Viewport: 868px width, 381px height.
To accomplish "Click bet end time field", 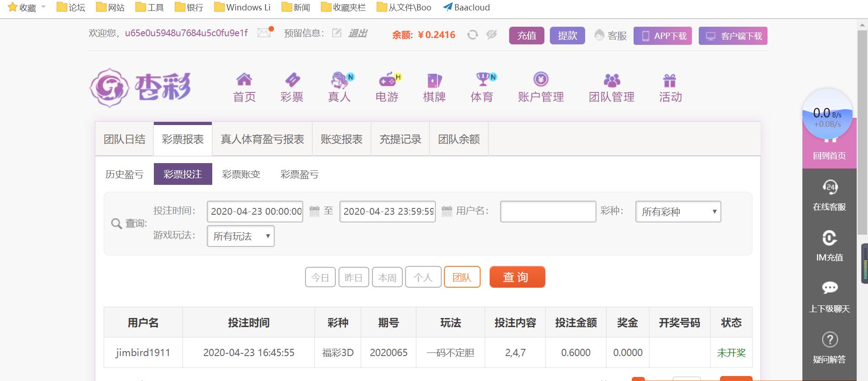I will pyautogui.click(x=387, y=212).
